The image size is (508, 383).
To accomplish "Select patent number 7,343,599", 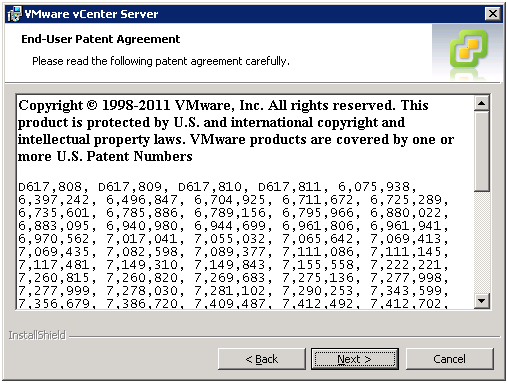I will coord(406,291).
